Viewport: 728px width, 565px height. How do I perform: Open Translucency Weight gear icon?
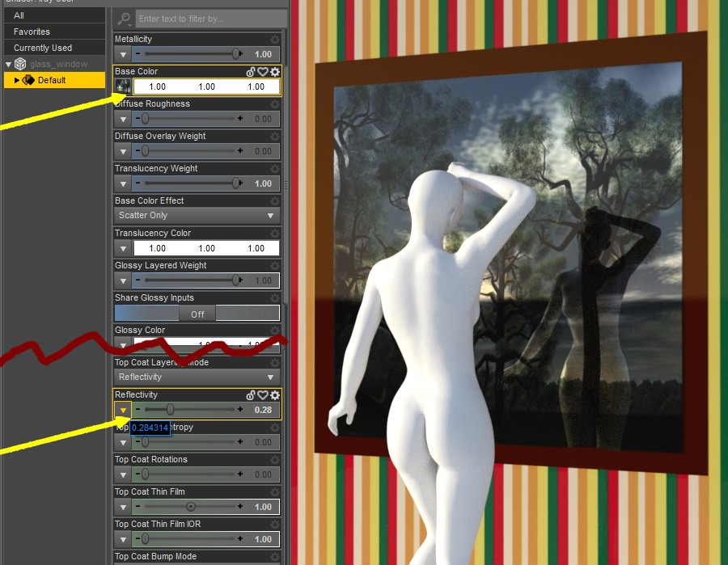point(275,168)
